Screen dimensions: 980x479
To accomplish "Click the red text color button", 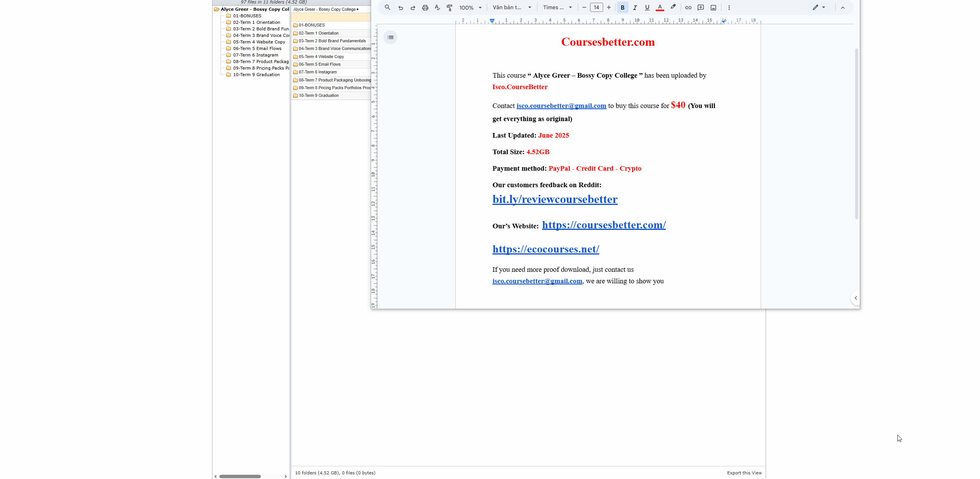I will [660, 8].
